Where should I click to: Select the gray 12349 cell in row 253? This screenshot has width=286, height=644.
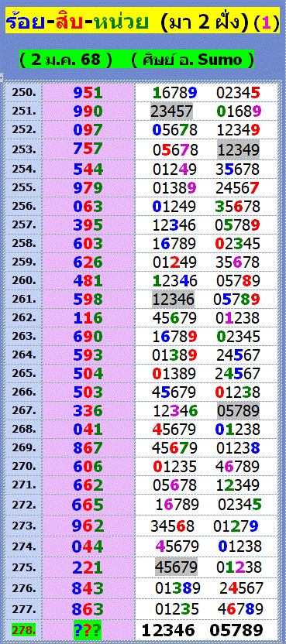point(239,150)
